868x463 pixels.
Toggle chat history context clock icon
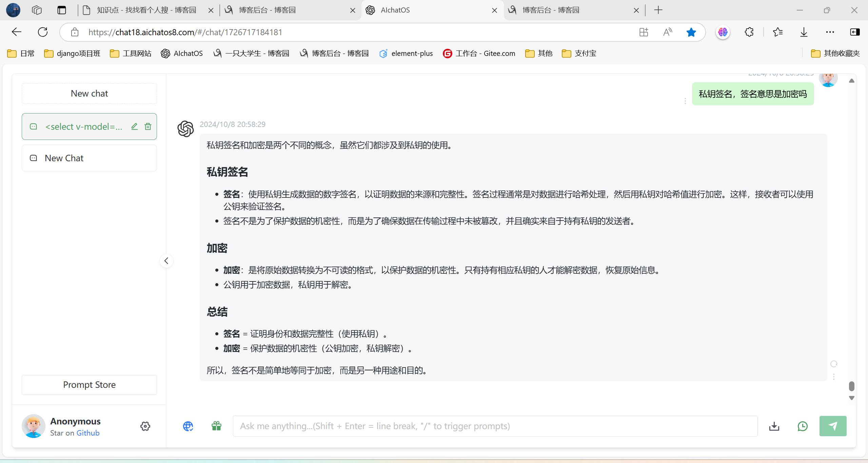coord(803,426)
